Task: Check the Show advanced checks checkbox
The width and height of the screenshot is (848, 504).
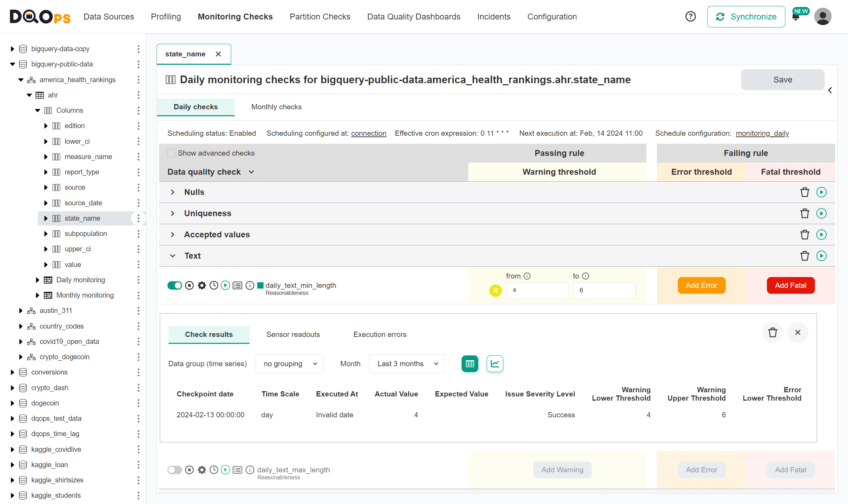Action: pos(172,153)
